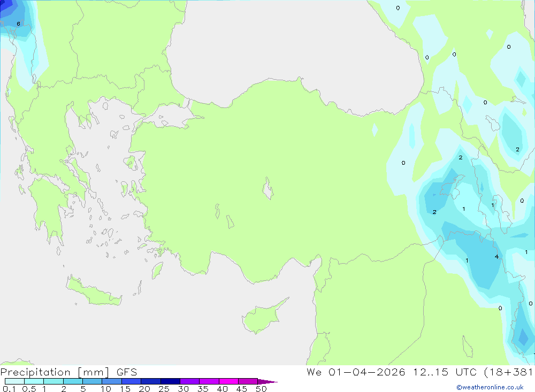Click the "20" legend scale label
535x392 pixels.
[144, 389]
